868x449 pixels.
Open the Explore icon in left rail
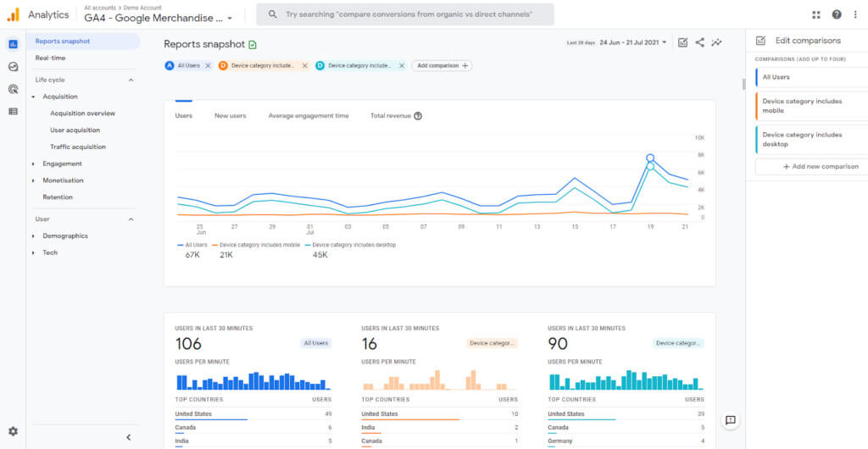click(13, 67)
